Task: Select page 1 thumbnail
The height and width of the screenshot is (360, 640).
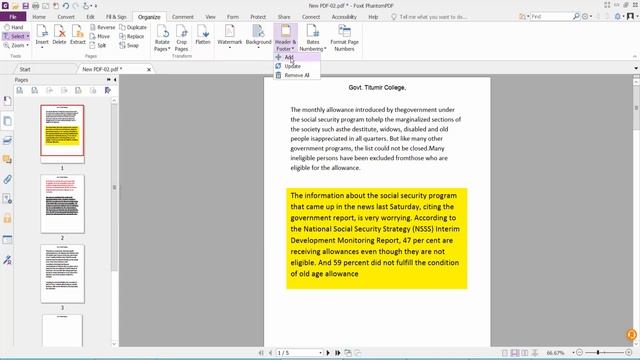Action: (62, 133)
